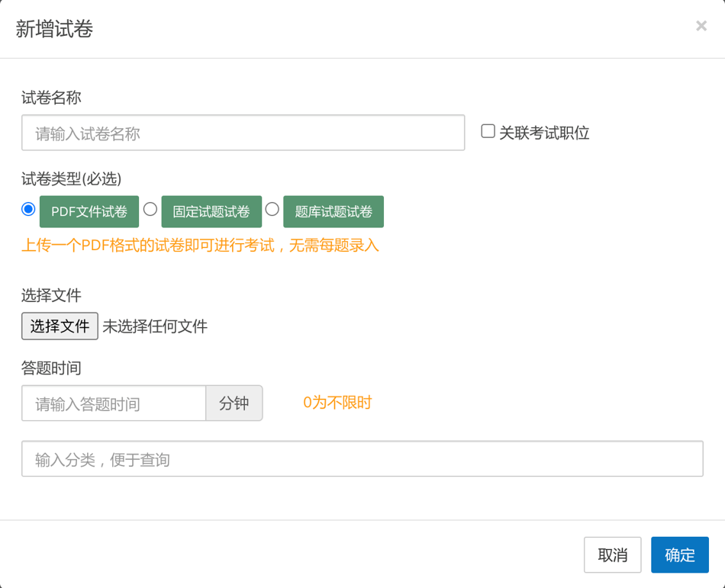
Task: Enable the 关联考试职位 checkbox
Action: click(488, 131)
